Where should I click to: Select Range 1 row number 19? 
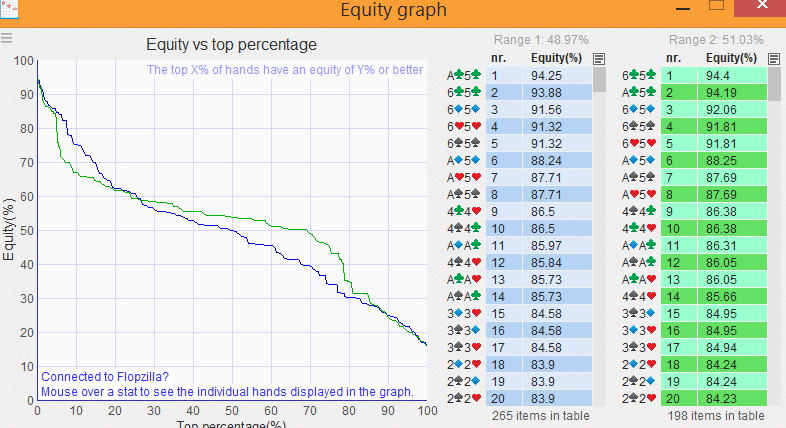(504, 382)
